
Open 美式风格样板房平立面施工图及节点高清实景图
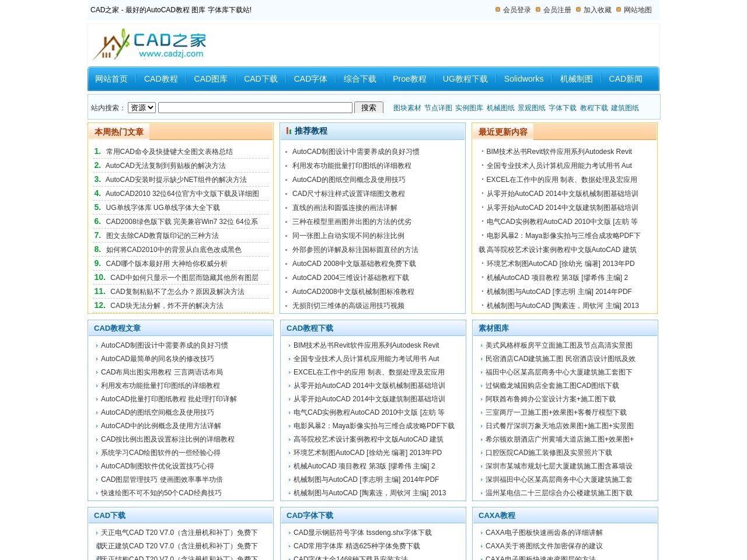coord(559,345)
